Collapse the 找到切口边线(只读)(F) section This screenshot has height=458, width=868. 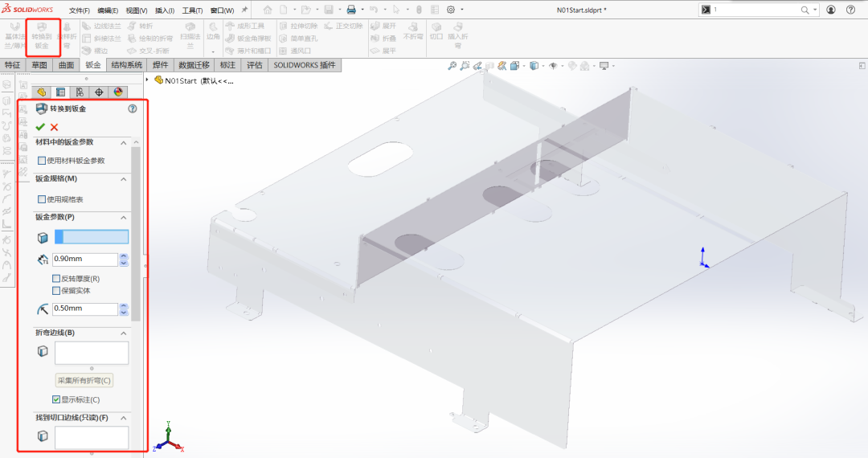click(124, 418)
